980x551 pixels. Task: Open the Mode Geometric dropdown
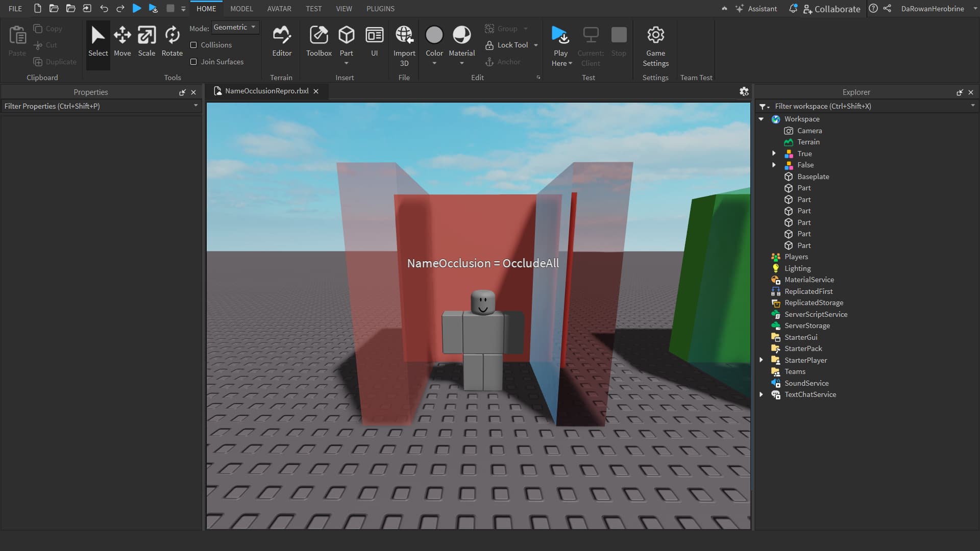pos(235,27)
